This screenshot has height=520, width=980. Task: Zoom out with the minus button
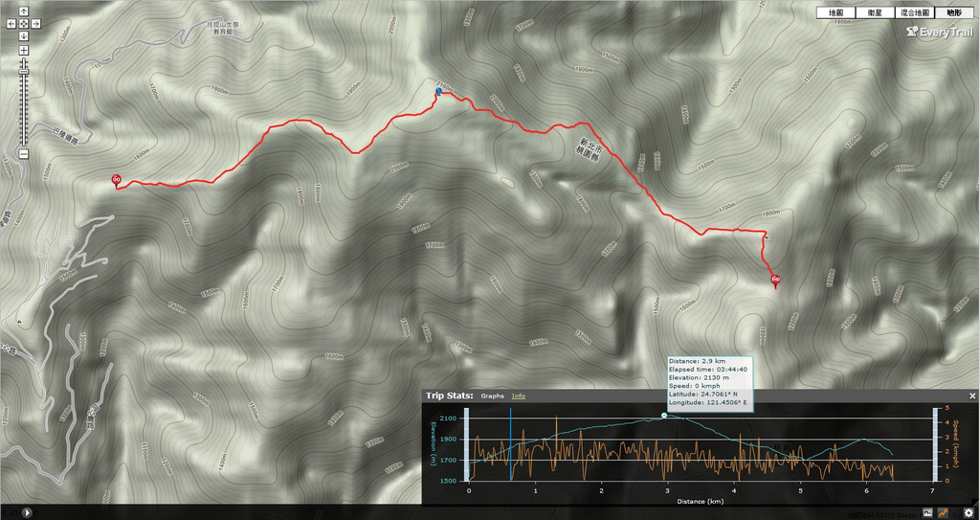coord(24,154)
